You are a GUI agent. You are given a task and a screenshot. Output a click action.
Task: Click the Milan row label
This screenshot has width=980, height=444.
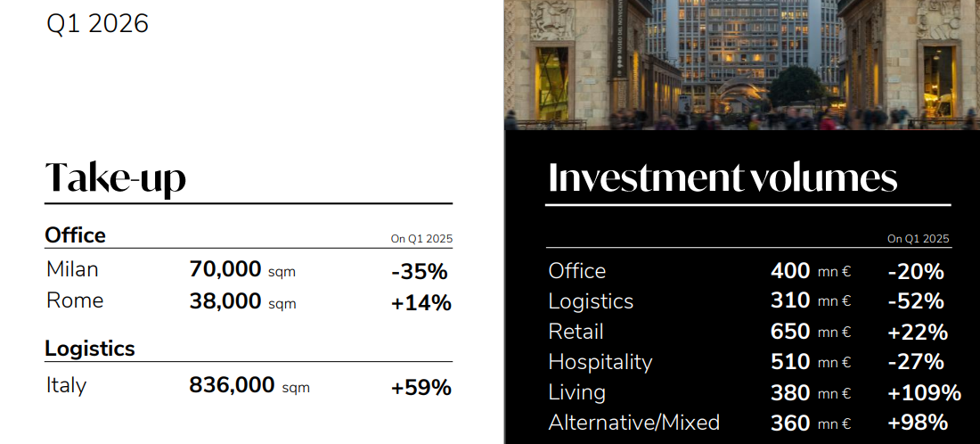pos(72,269)
